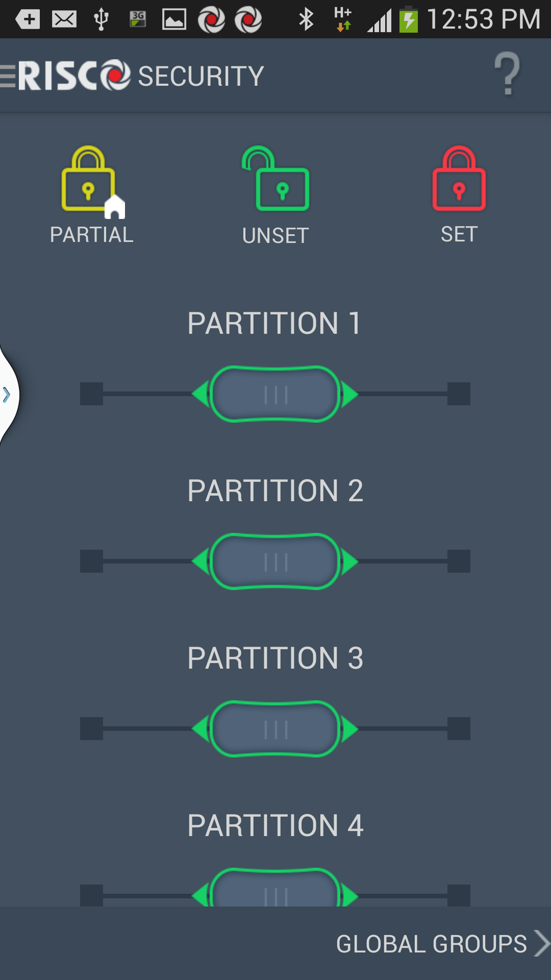Viewport: 551px width, 980px height.
Task: Expand the left side drawer chevron
Action: coord(7,395)
